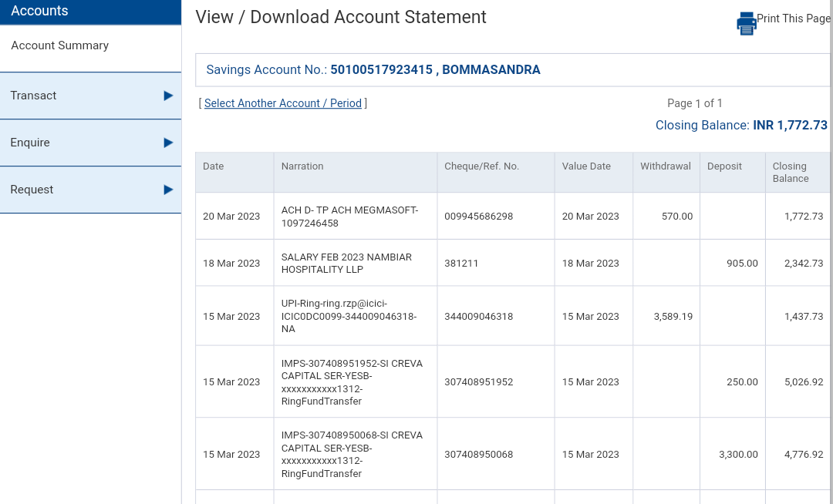Image resolution: width=833 pixels, height=504 pixels.
Task: Click closing balance 1,437.73
Action: (804, 317)
